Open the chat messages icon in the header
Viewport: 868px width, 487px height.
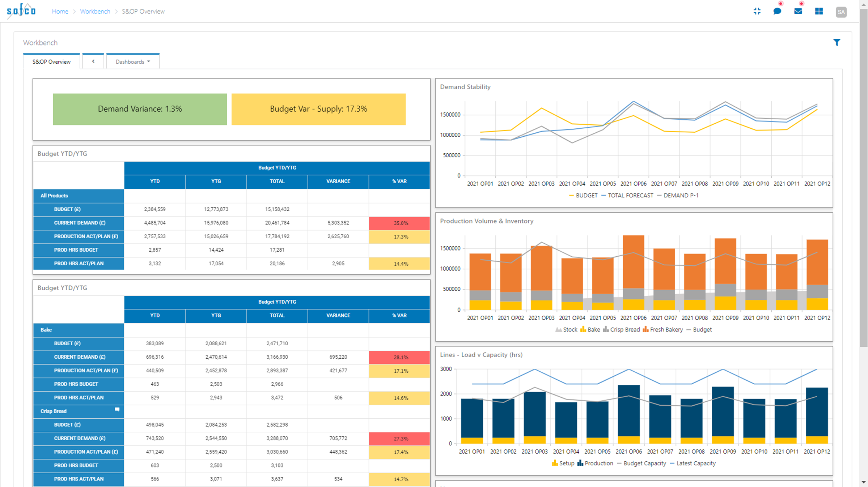[x=777, y=11]
